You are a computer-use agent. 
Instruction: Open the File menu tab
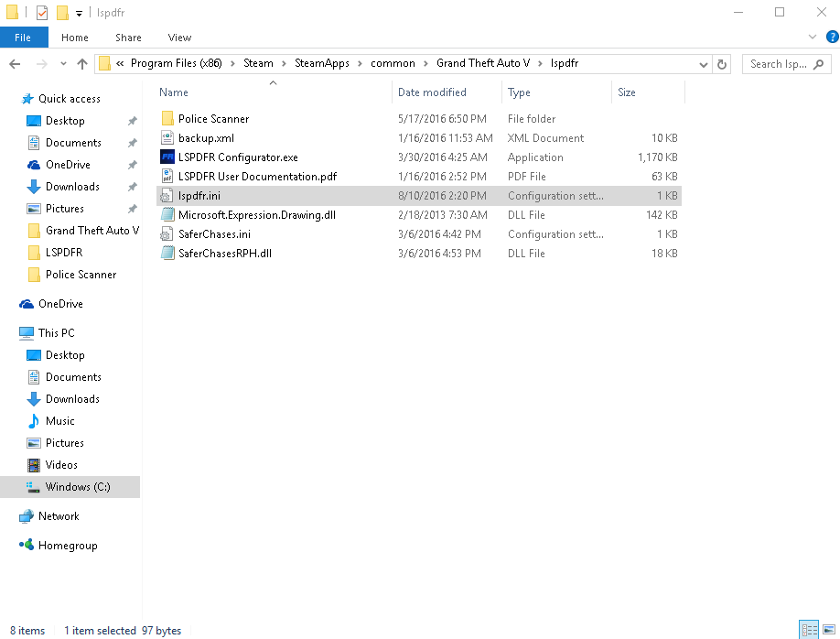tap(23, 38)
